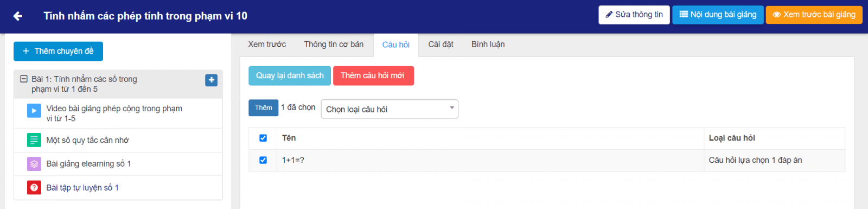Select chapter Bài 1: Tính nhẩm các số

pos(84,84)
